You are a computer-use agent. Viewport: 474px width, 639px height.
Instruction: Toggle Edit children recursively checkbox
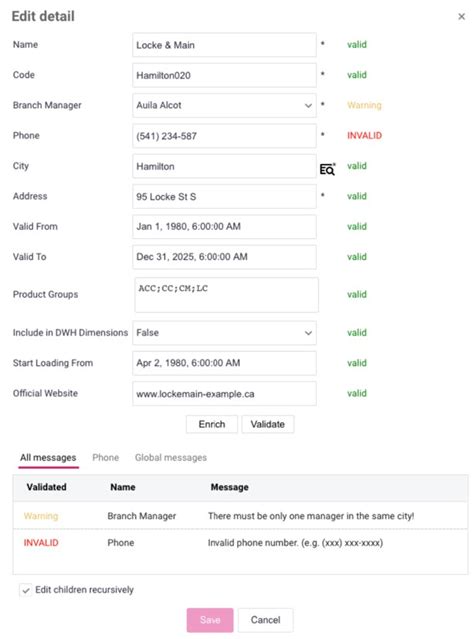26,590
